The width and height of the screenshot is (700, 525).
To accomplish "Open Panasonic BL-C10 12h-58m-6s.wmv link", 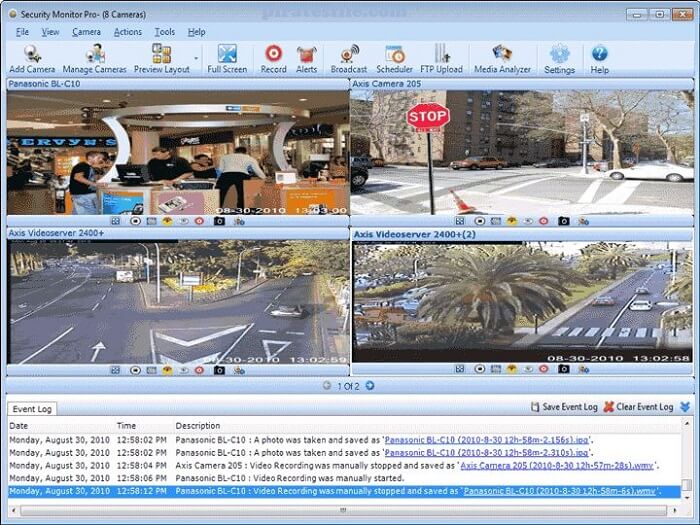I will click(x=560, y=491).
